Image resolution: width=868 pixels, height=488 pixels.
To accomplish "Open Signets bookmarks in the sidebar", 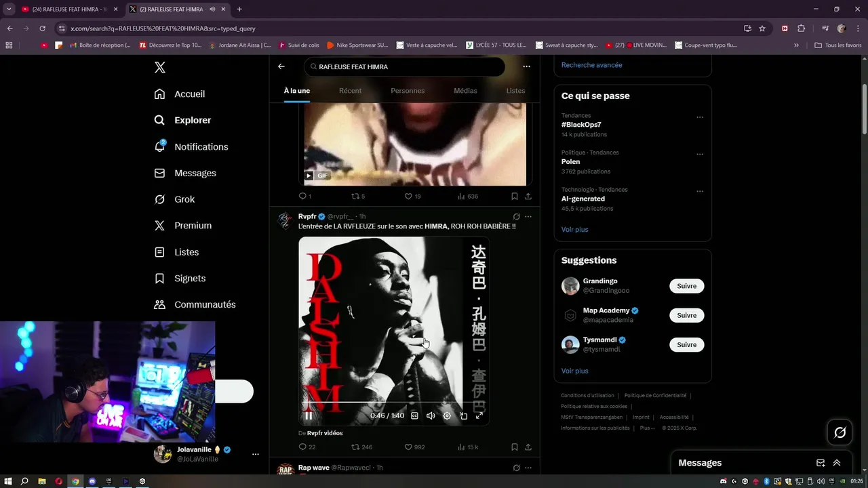I will (x=180, y=279).
